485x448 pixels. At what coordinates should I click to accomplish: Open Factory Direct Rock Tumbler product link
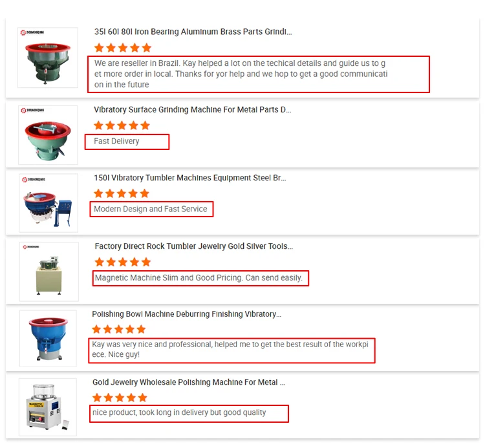point(193,246)
